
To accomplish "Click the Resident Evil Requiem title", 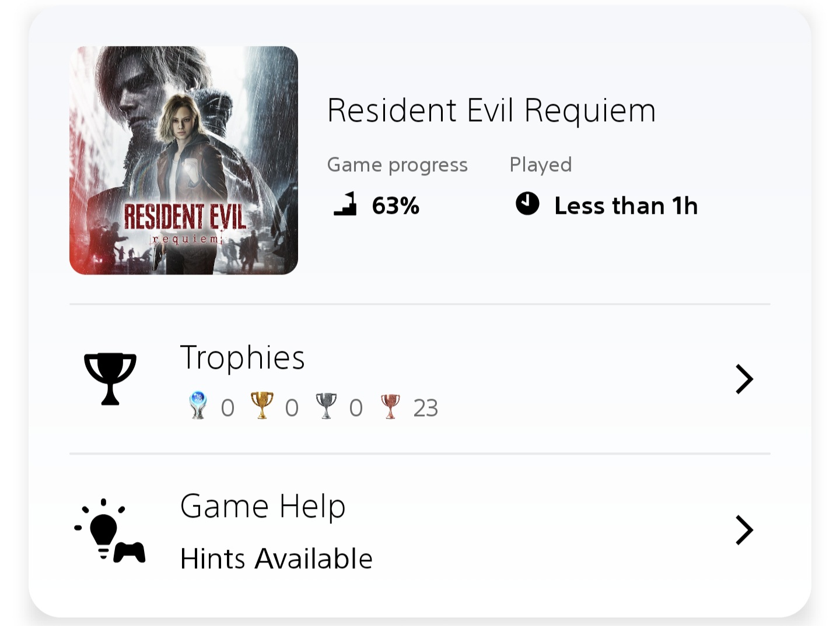I will pos(491,110).
